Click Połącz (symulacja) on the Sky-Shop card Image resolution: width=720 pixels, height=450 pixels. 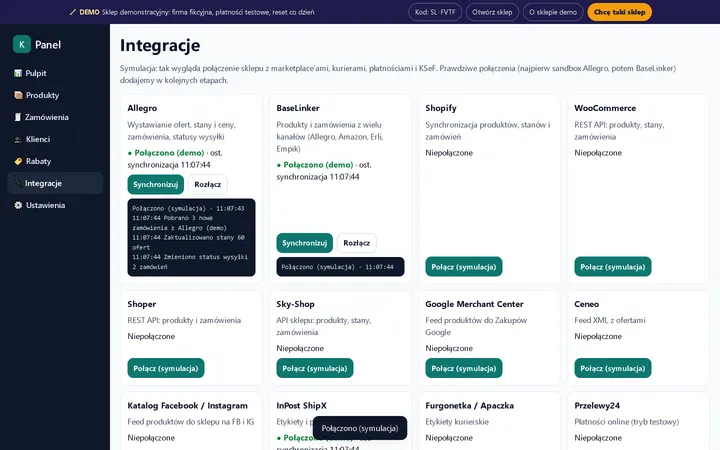[315, 368]
